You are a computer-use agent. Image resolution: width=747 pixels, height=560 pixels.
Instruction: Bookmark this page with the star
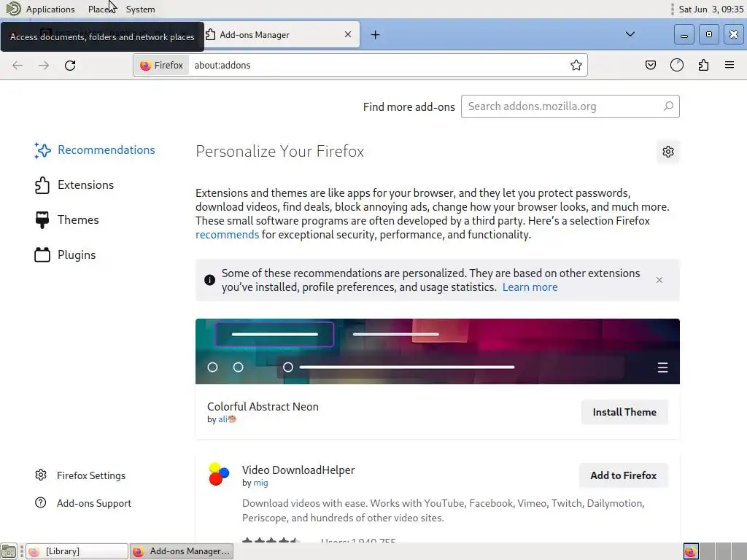click(x=576, y=65)
